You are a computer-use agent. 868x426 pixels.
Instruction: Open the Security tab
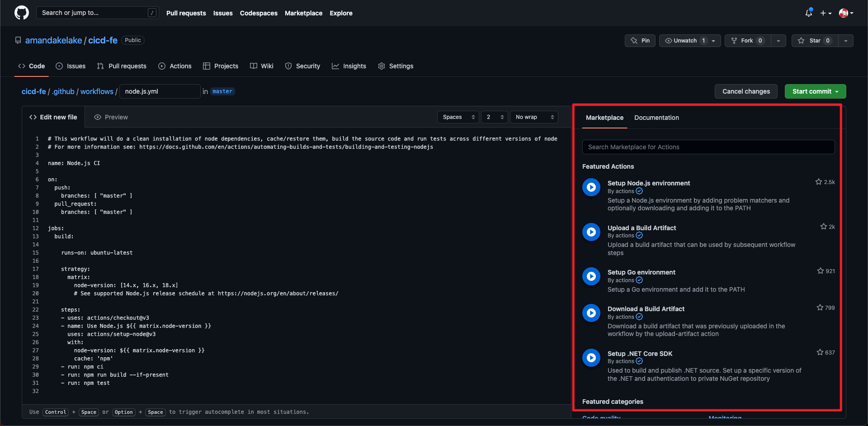[302, 66]
